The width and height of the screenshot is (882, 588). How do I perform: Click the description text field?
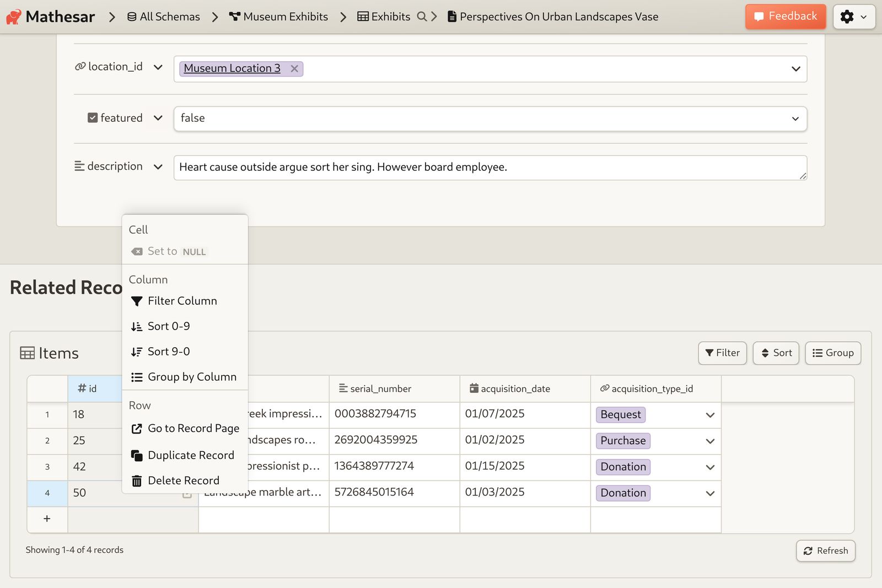pyautogui.click(x=490, y=168)
